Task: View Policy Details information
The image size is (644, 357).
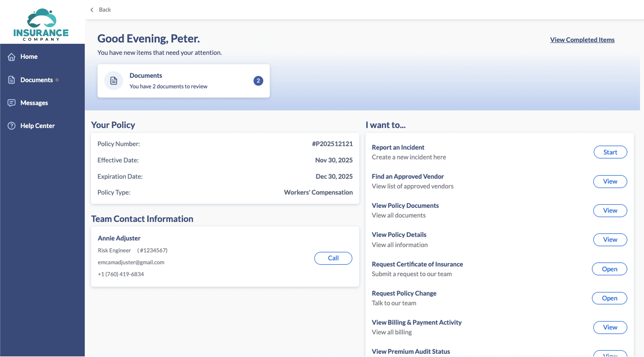Action: [610, 240]
